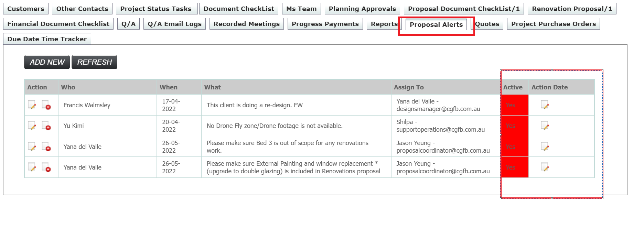Open Action Date editor for Yu Kimi row
This screenshot has width=644, height=228.
point(545,126)
